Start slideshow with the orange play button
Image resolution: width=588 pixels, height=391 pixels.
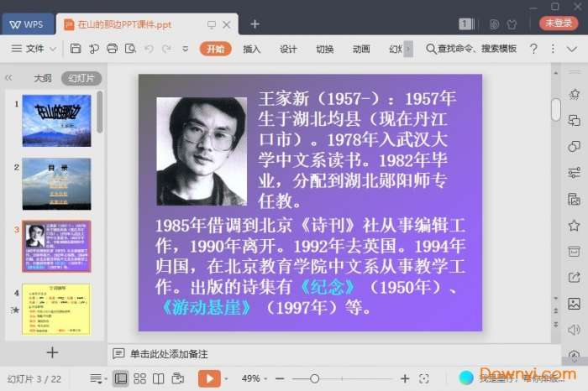click(209, 378)
